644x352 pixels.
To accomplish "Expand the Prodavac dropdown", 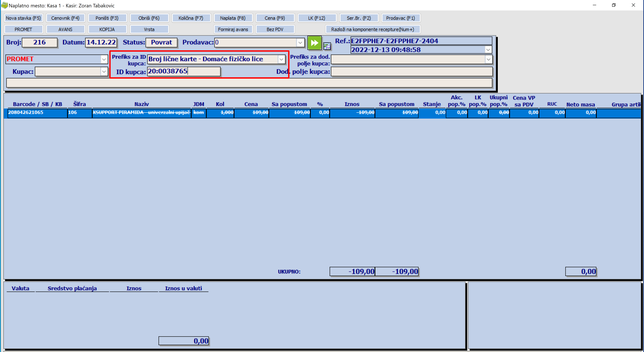I will [300, 43].
